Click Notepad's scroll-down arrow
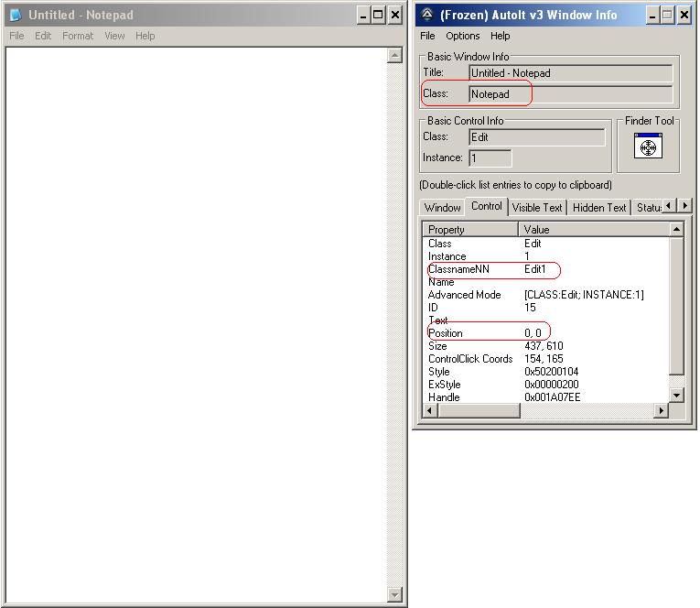Screen dimensions: 700x608 394,594
